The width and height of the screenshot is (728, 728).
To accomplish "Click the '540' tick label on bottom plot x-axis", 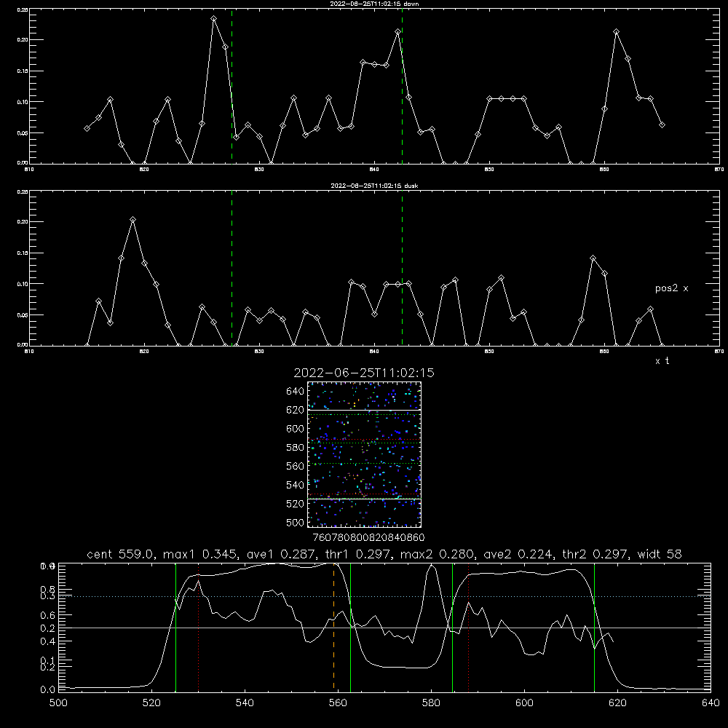I will pos(245,703).
